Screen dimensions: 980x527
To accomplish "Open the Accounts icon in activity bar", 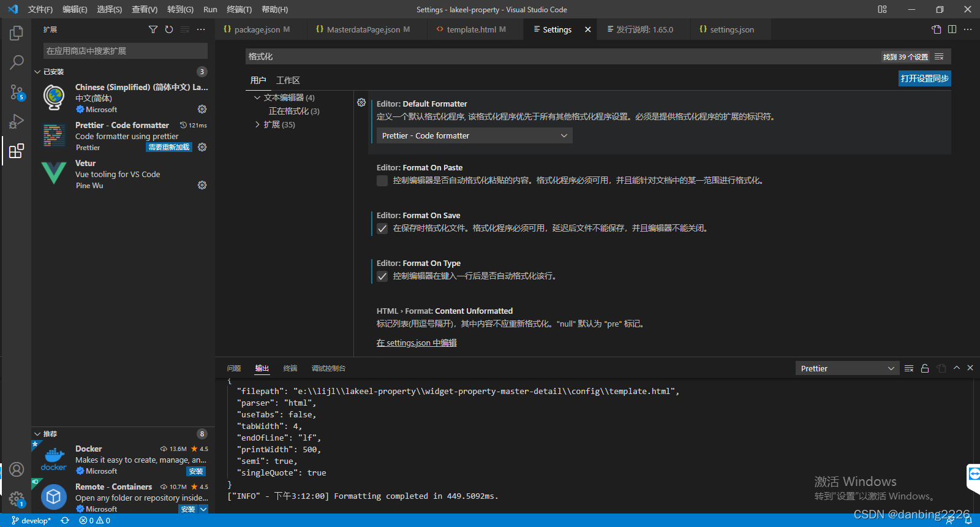I will (x=17, y=469).
